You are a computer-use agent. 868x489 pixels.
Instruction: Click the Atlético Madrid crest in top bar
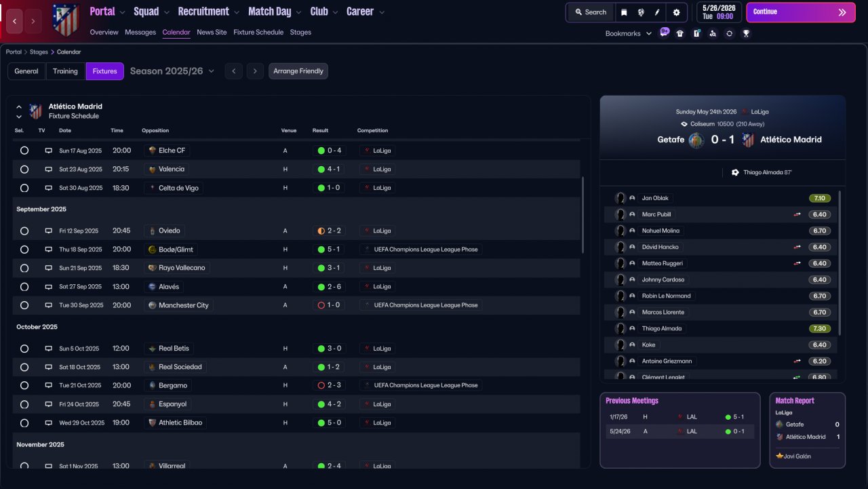(66, 20)
